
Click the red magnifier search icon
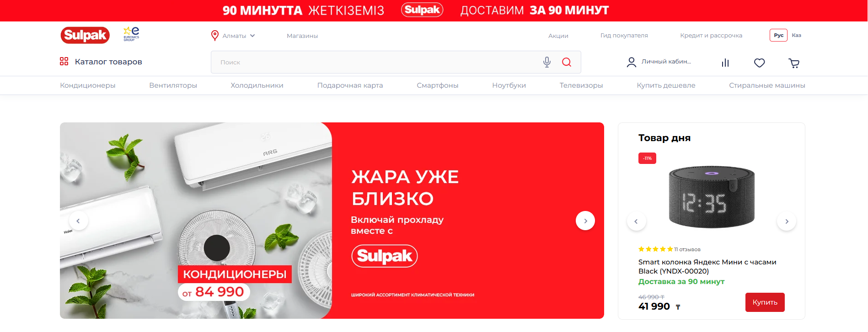[567, 62]
